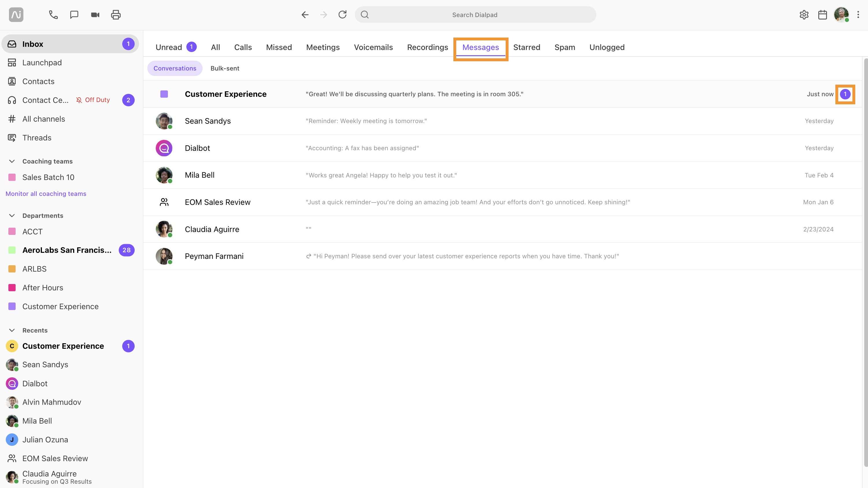Viewport: 868px width, 488px height.
Task: Open Dialbot conversation in message list
Action: coord(502,148)
